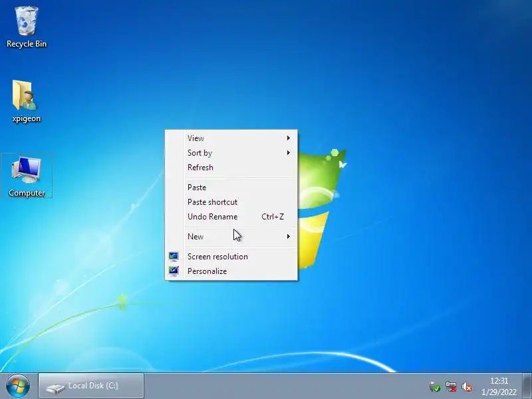Select Paste shortcut menu entry
The height and width of the screenshot is (399, 532).
(231, 202)
